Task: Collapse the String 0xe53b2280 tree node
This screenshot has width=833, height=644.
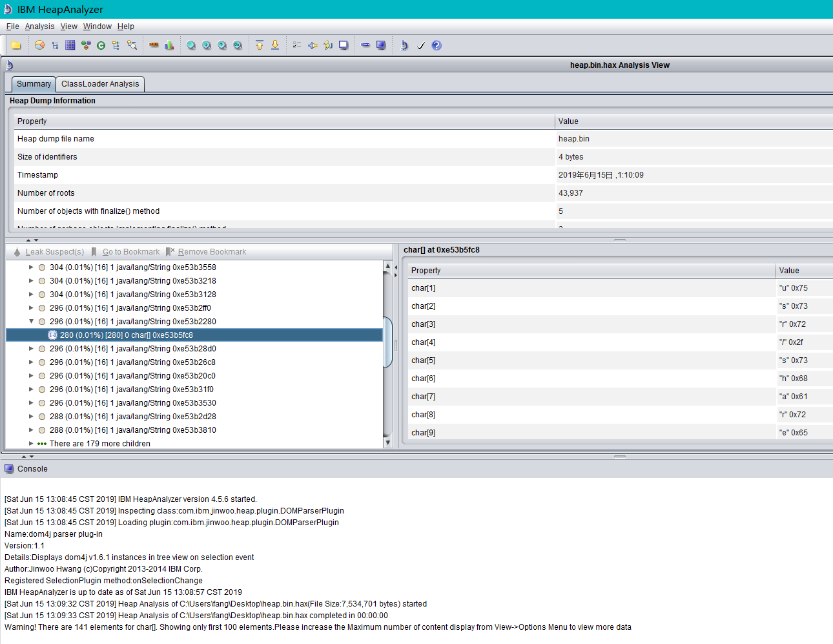Action: (x=31, y=321)
